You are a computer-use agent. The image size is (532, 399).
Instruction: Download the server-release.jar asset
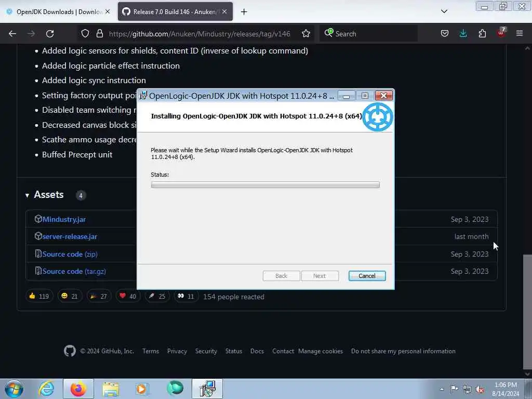click(70, 237)
